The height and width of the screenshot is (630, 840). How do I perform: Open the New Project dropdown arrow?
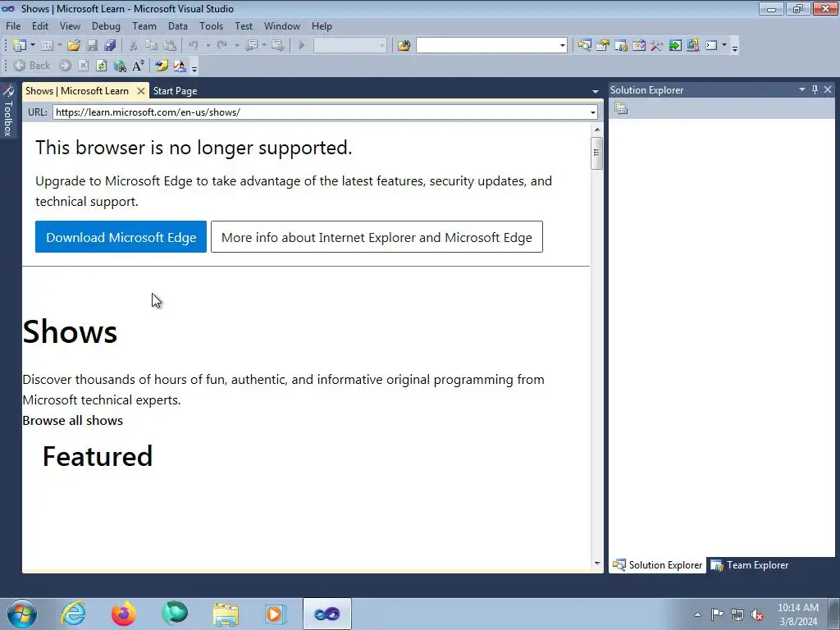pyautogui.click(x=33, y=46)
